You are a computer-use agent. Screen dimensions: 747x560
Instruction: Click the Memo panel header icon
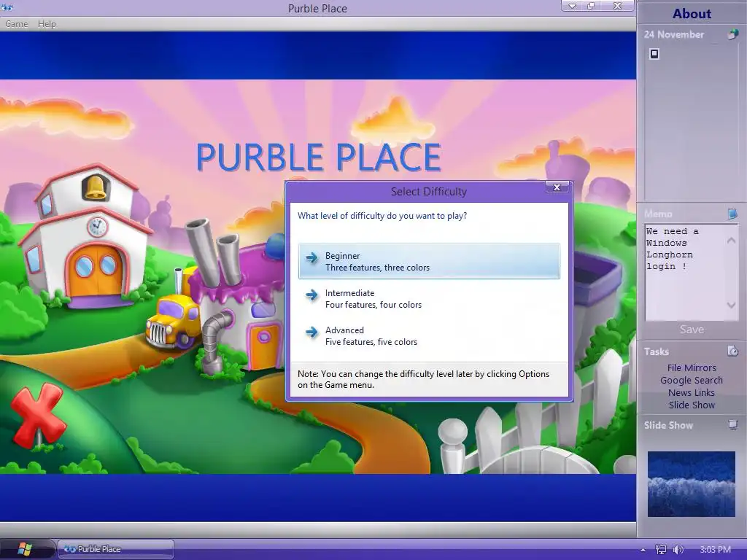click(x=732, y=214)
